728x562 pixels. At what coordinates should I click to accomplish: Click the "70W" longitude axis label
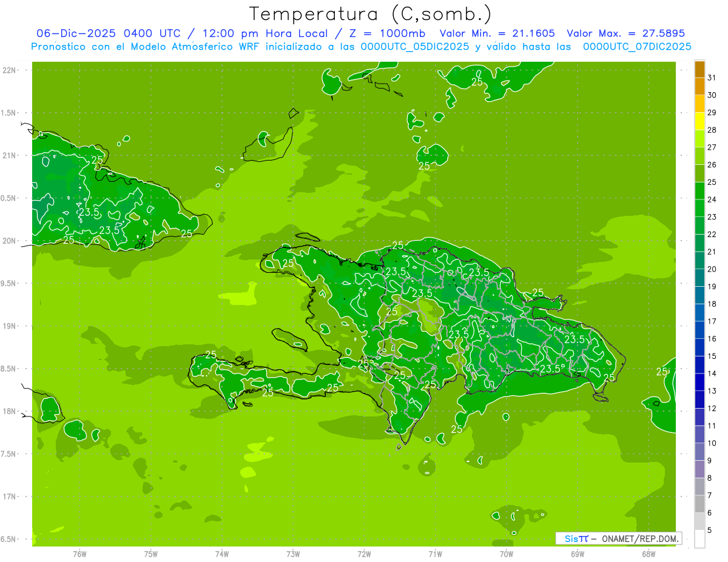(x=507, y=554)
